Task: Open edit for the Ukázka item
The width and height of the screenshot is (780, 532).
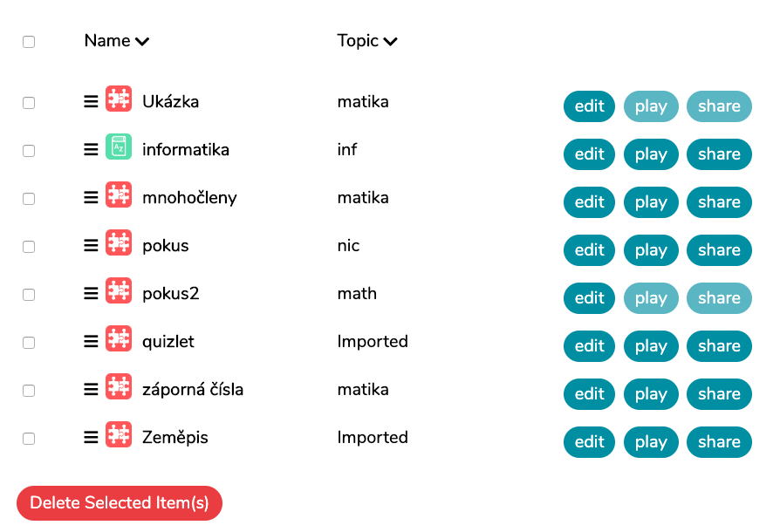Action: [x=590, y=106]
